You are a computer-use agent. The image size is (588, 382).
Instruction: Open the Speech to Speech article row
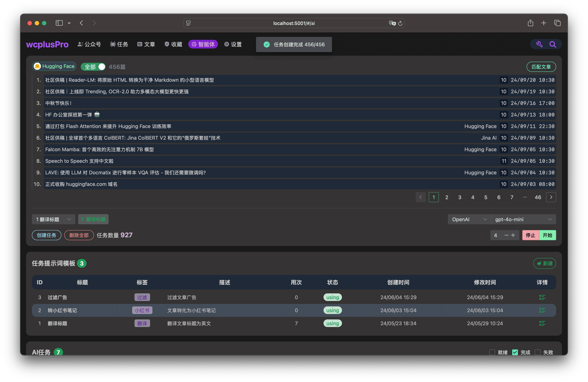point(300,161)
